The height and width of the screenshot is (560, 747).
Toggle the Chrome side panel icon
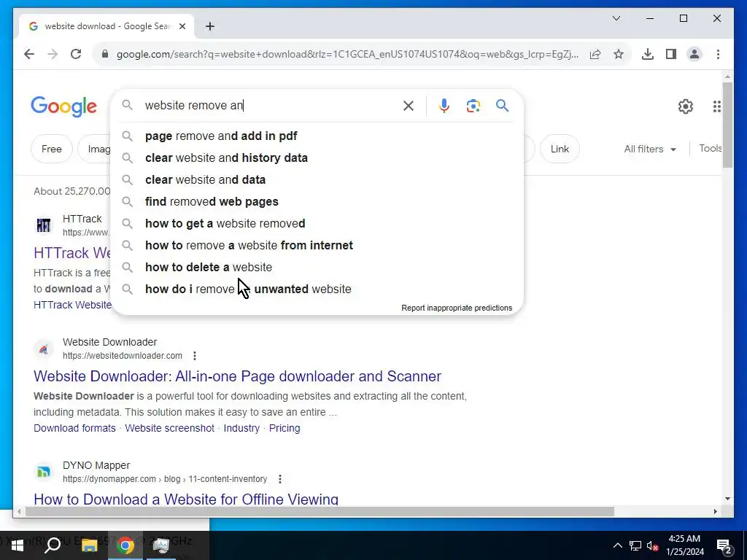[671, 54]
